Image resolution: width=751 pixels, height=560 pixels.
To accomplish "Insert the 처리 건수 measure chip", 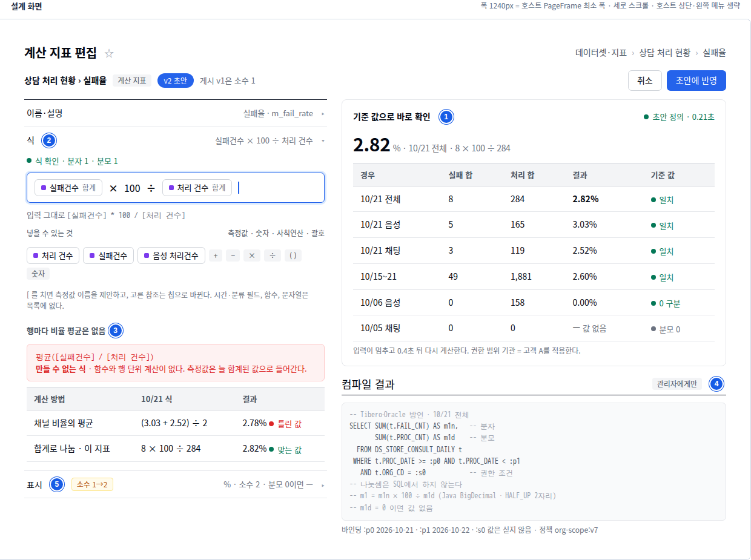I will [53, 255].
